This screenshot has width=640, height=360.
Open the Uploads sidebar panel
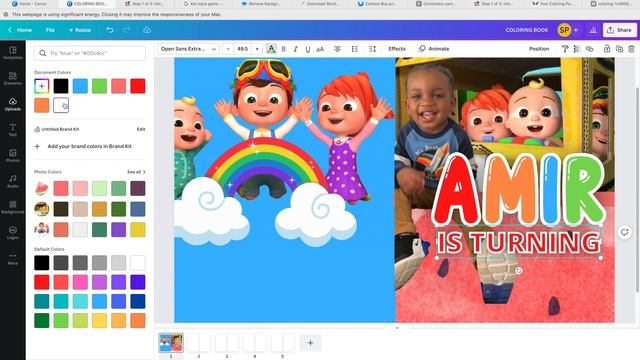click(x=13, y=104)
